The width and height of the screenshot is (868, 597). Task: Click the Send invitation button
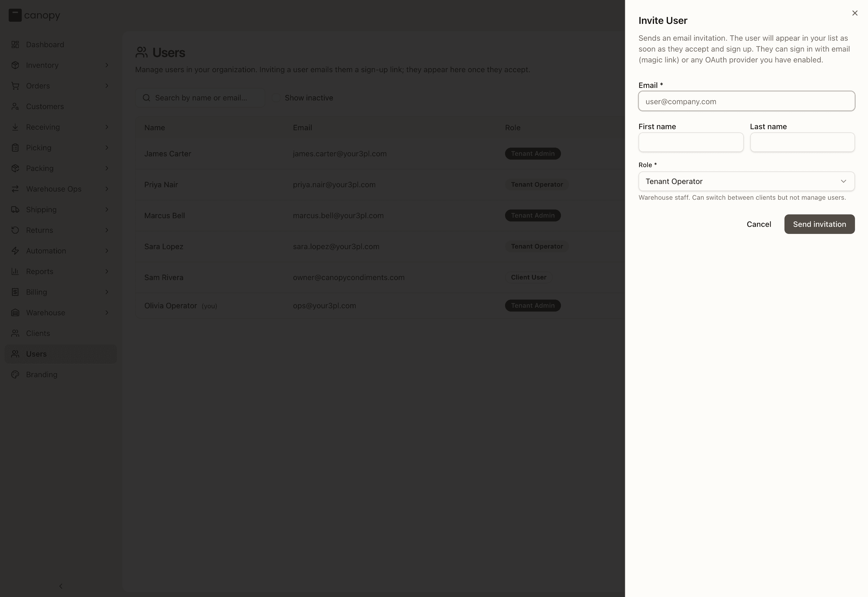pos(819,224)
